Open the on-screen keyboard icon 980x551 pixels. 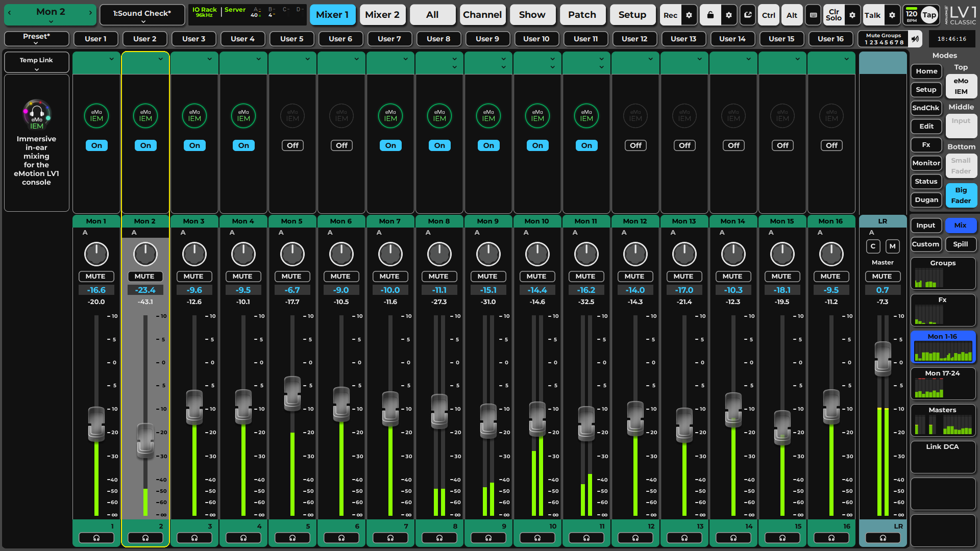tap(814, 15)
